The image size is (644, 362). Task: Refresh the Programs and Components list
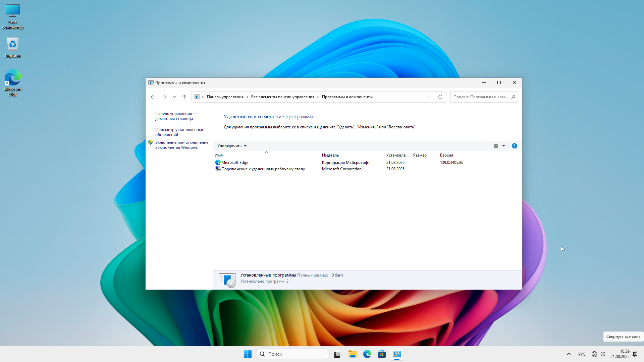[x=440, y=97]
